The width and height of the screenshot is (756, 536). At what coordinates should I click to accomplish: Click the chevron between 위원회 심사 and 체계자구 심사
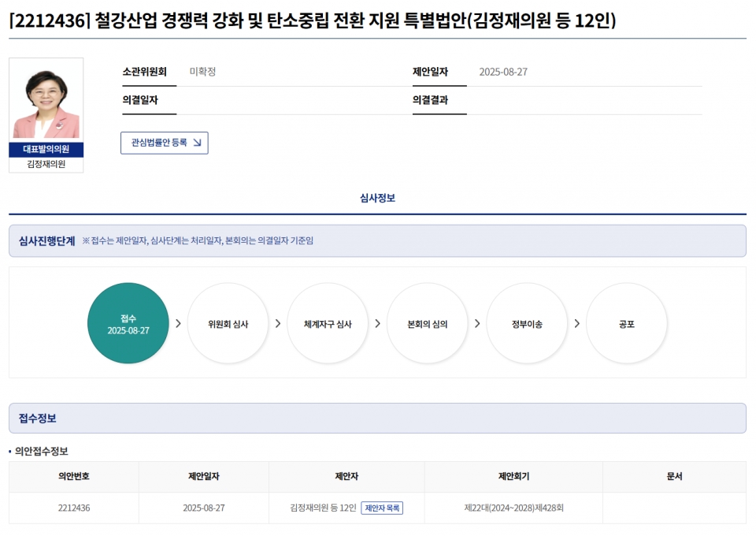pyautogui.click(x=277, y=323)
